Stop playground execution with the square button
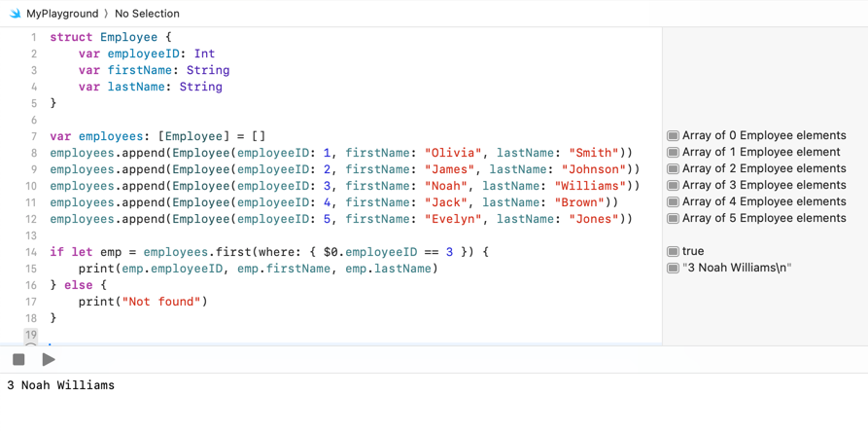 coord(18,360)
